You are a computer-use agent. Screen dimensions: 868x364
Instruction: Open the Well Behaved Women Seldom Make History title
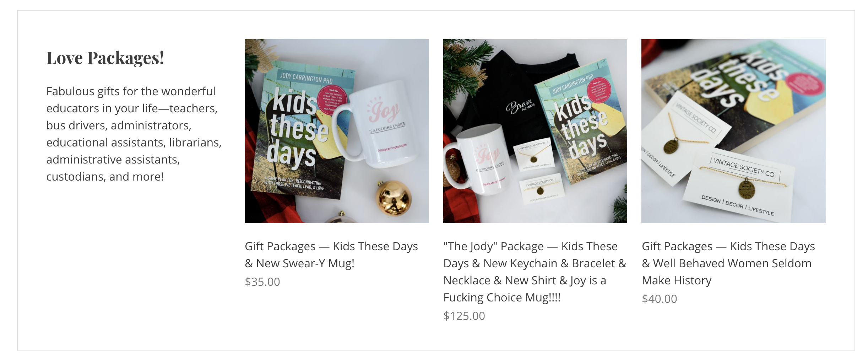tap(728, 263)
